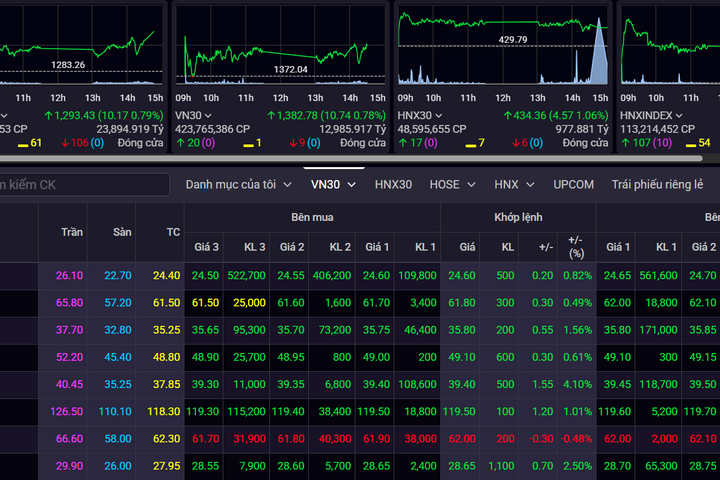The height and width of the screenshot is (480, 720).
Task: Click the Khớp lệnh header
Action: pos(518,217)
